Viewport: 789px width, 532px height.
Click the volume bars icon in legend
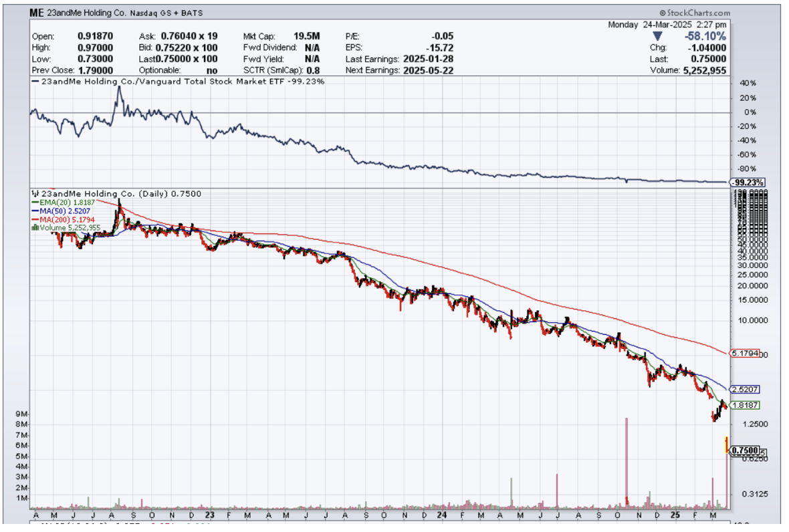click(x=34, y=227)
